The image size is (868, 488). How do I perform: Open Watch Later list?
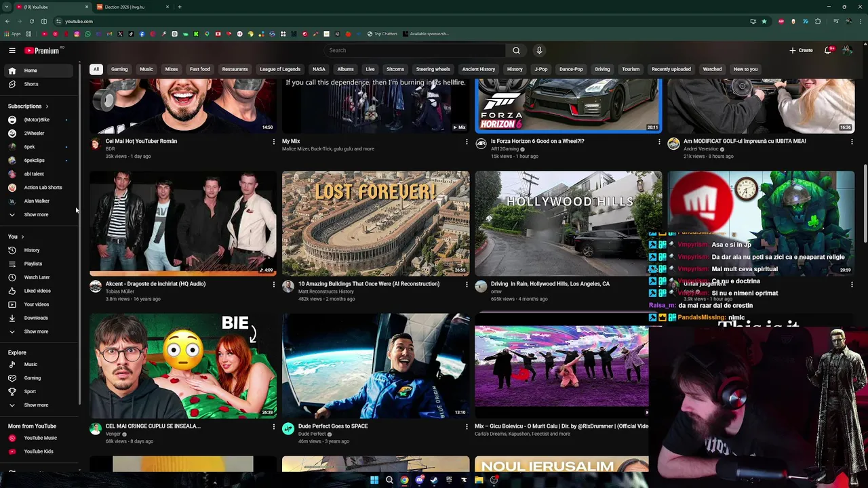click(37, 277)
